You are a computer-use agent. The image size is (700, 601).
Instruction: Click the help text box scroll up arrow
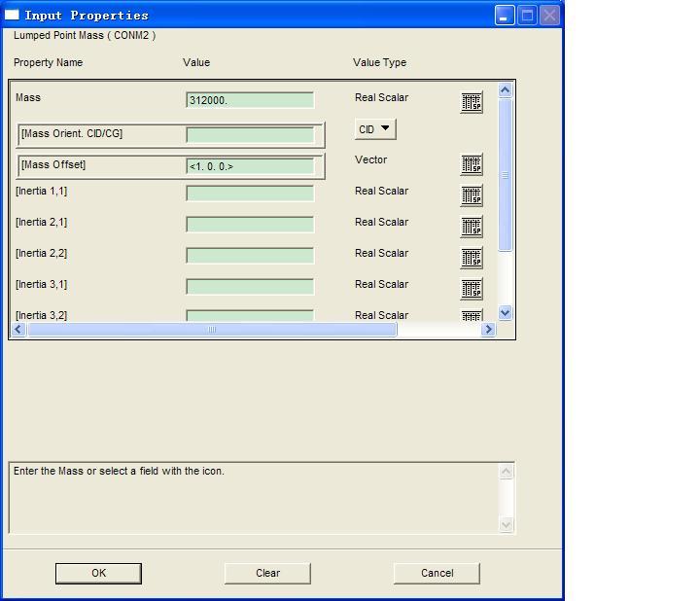pos(506,472)
